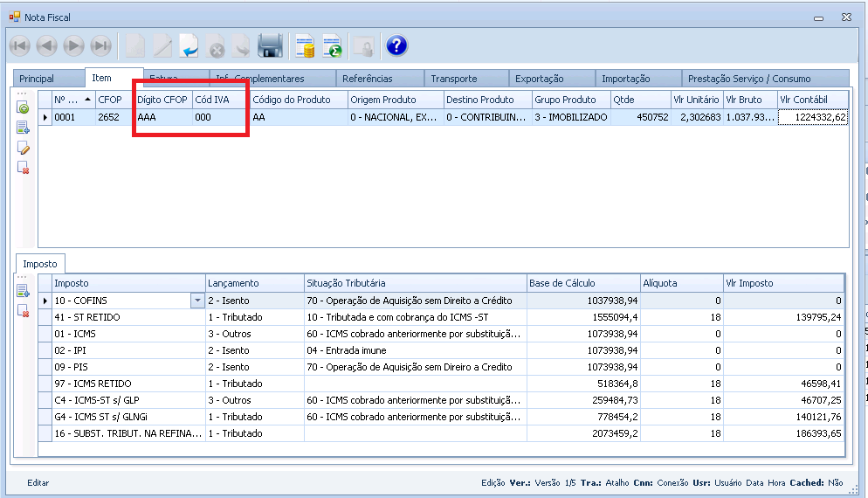868x498 pixels.
Task: Select the Prestação Serviço / Consumo tab
Action: tap(748, 79)
